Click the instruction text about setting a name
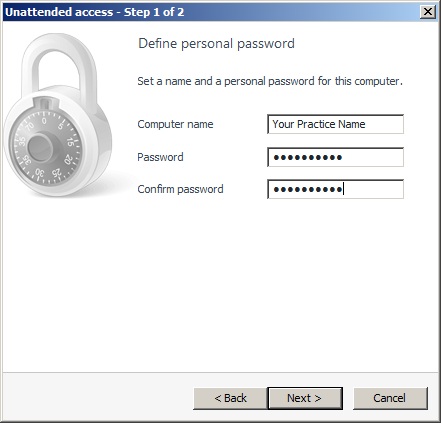 270,81
